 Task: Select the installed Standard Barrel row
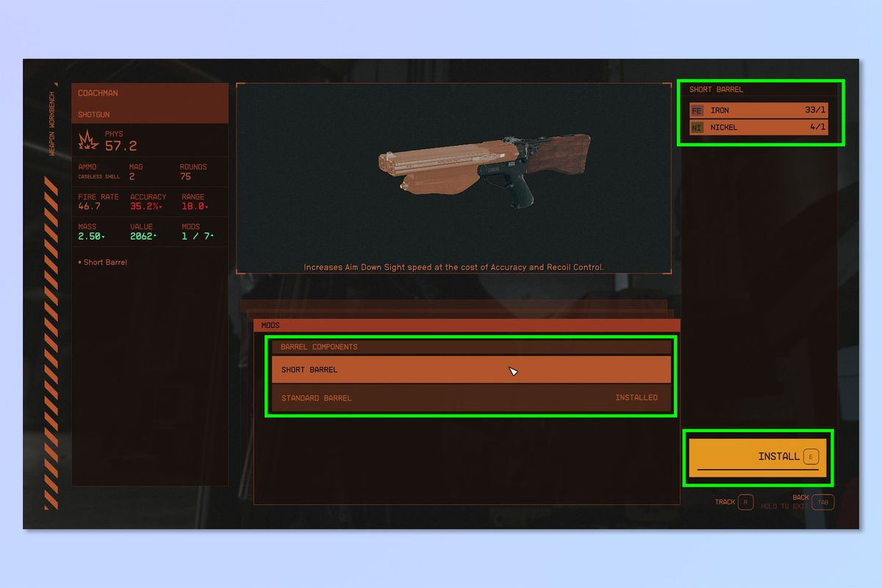pyautogui.click(x=470, y=398)
